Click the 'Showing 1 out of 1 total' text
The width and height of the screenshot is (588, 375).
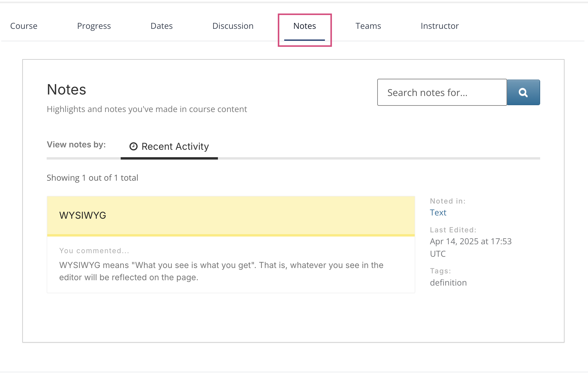(92, 178)
